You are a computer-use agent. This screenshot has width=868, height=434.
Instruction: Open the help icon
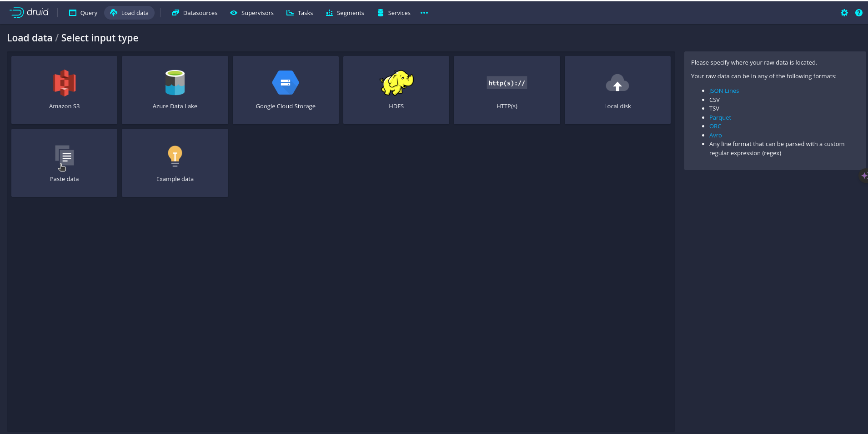pos(859,12)
